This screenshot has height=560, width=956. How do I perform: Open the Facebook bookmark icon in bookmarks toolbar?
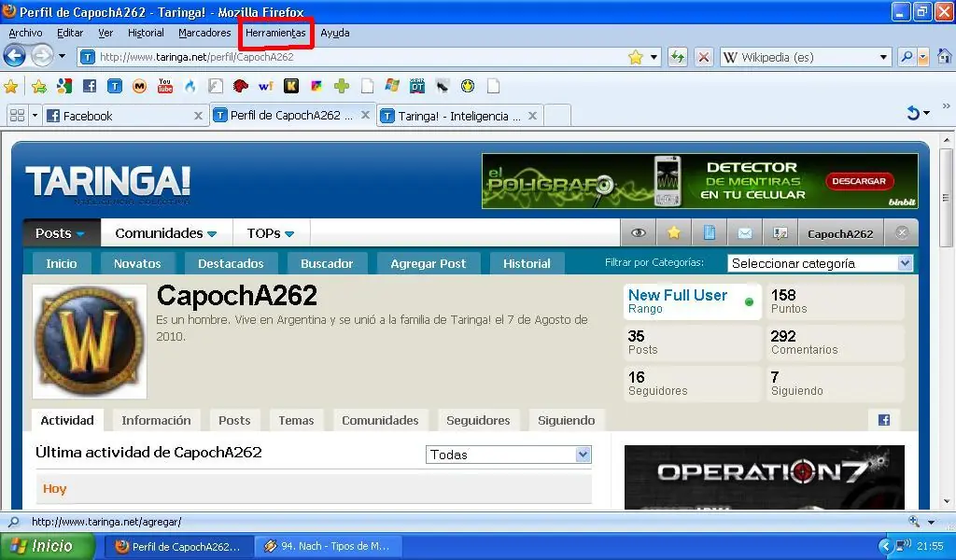coord(90,86)
